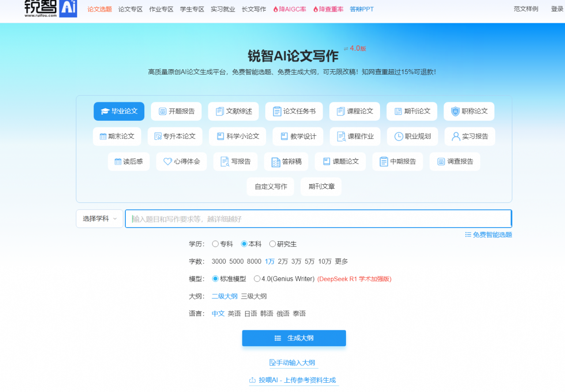Click the topic requirements input field
The image size is (565, 392).
click(x=319, y=218)
